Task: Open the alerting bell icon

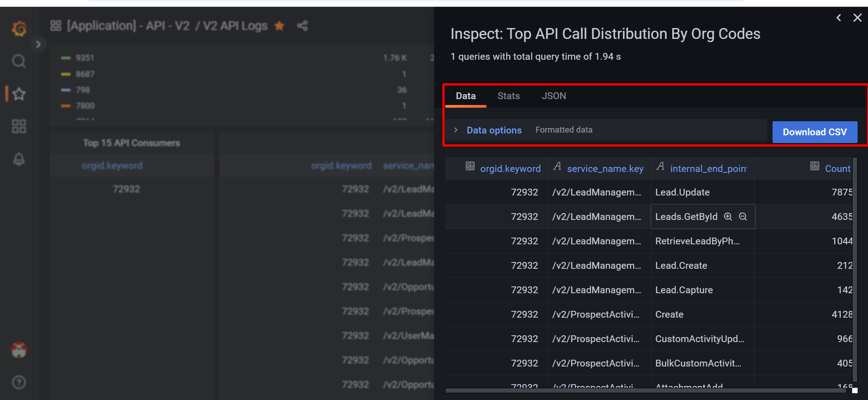Action: point(19,159)
